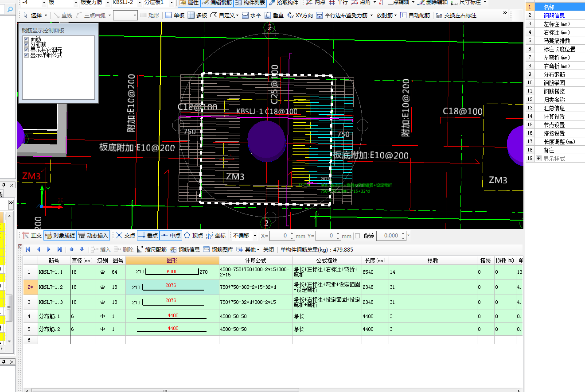The image size is (585, 392).
Task: Open 缩尺配筋 scaled reinforcement
Action: pos(152,249)
